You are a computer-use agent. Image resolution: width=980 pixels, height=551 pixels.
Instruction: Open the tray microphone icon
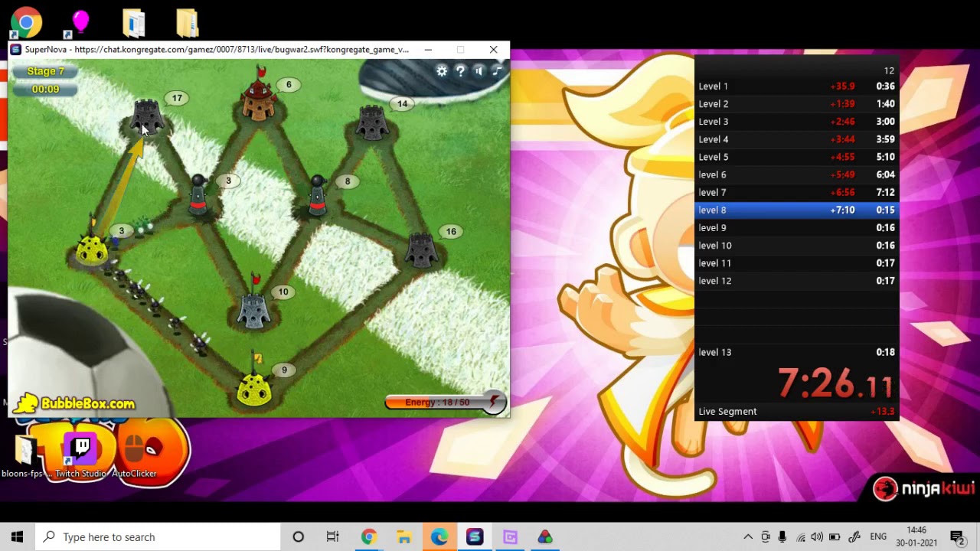(782, 537)
